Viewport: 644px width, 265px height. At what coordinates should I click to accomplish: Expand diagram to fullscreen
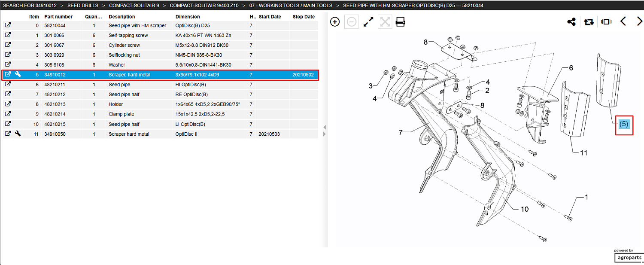(x=368, y=22)
